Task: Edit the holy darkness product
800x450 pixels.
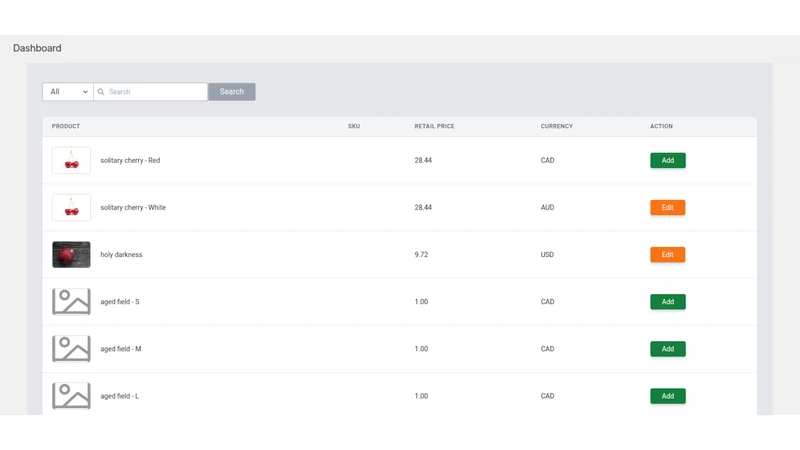Action: 668,255
